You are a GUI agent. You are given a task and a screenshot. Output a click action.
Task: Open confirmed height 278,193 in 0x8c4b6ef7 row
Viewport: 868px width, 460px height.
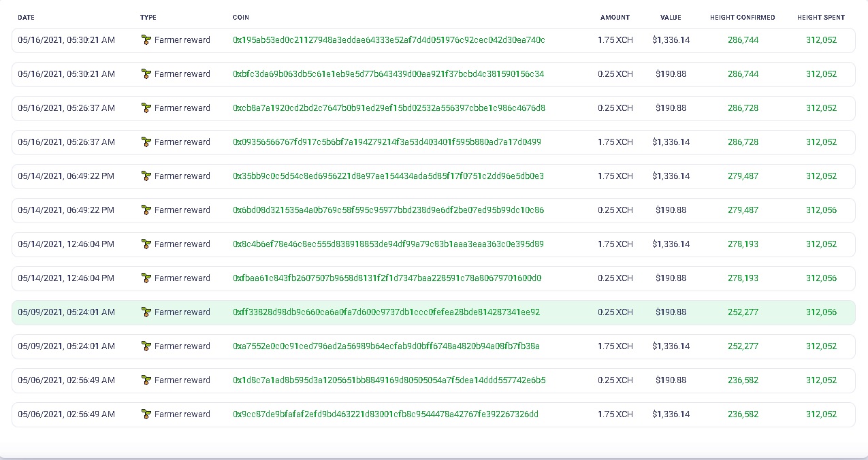coord(743,244)
